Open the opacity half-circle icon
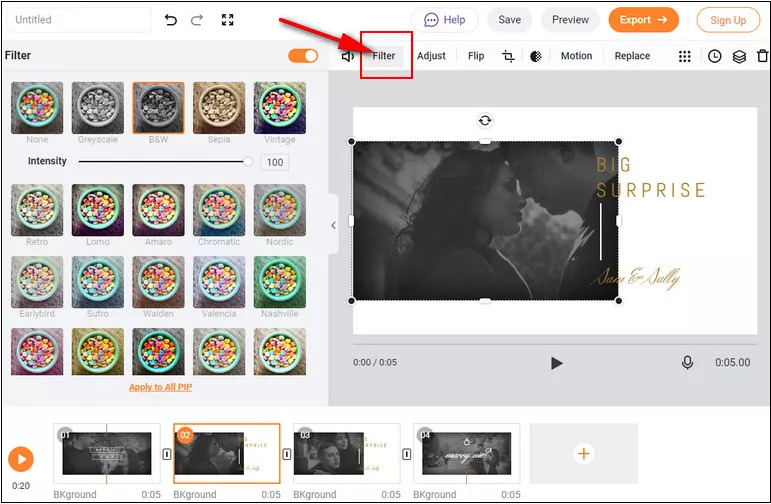 (535, 56)
